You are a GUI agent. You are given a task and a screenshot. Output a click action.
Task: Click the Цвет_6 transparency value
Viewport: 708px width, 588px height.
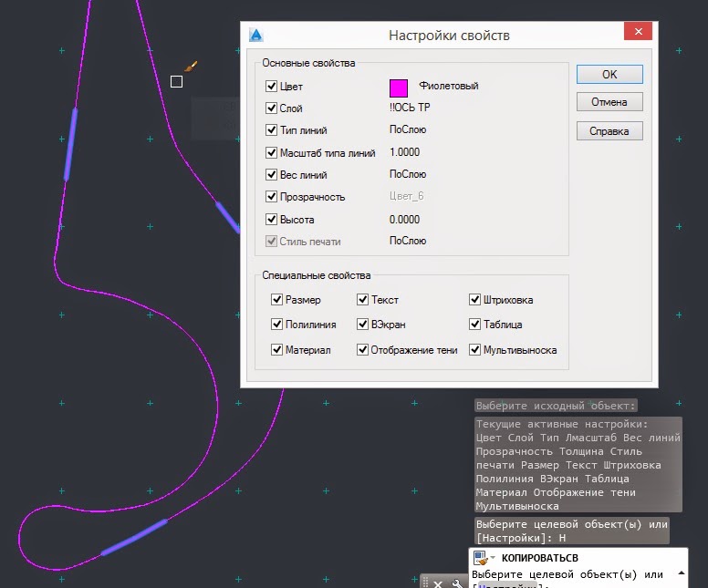[x=406, y=196]
